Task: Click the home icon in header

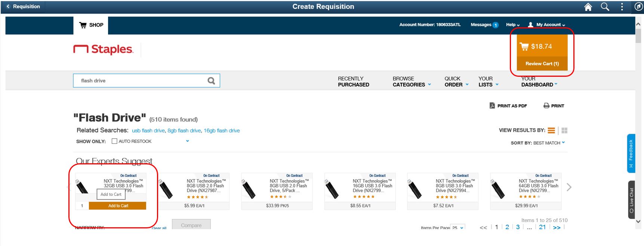Action: [588, 7]
